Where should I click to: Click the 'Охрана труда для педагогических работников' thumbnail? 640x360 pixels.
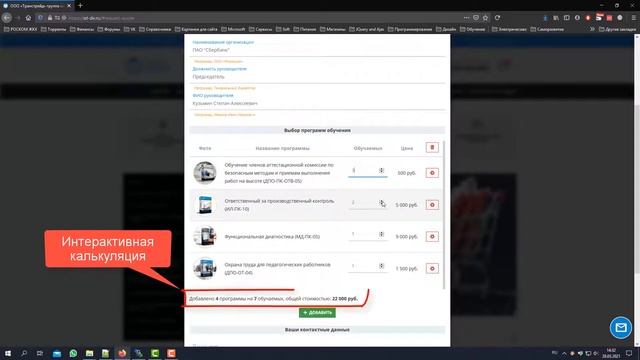point(205,268)
